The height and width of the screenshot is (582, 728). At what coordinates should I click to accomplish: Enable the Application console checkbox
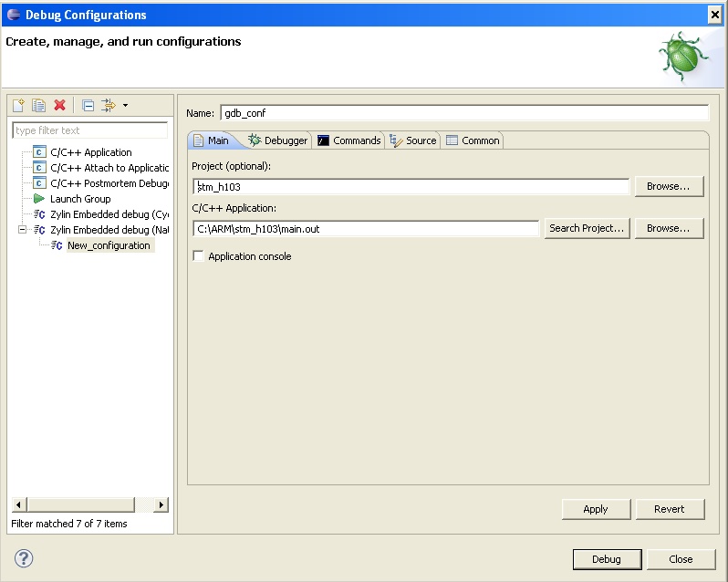pos(198,256)
